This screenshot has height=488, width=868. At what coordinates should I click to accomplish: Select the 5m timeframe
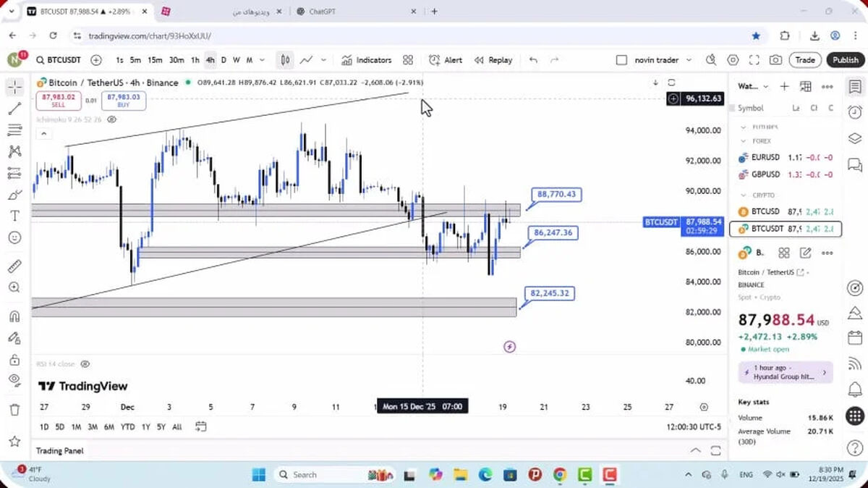pyautogui.click(x=135, y=60)
